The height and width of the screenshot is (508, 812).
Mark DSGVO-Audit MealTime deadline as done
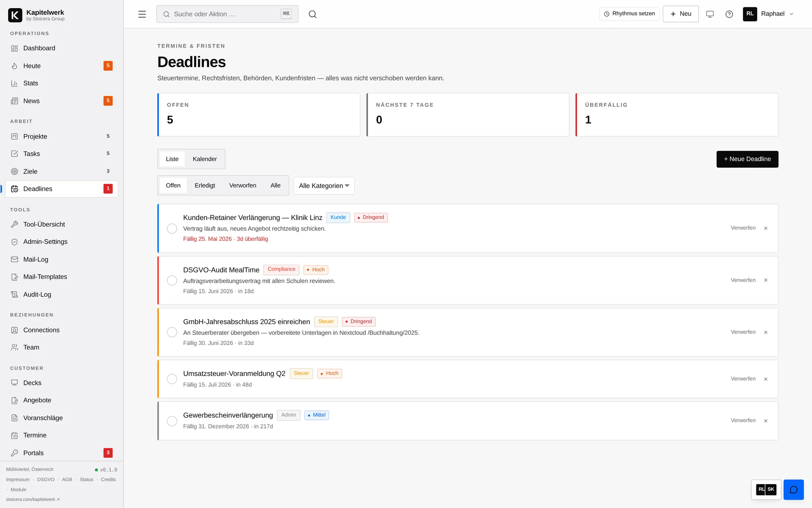click(x=172, y=281)
